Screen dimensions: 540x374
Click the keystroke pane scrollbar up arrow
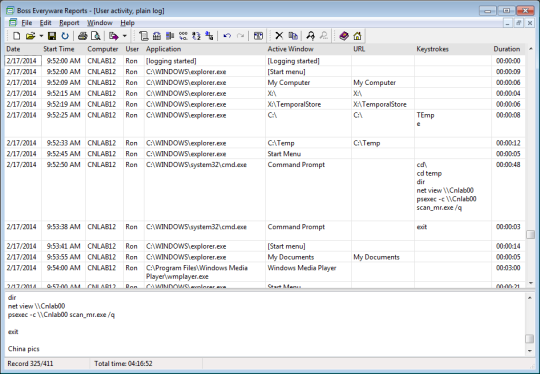point(530,297)
